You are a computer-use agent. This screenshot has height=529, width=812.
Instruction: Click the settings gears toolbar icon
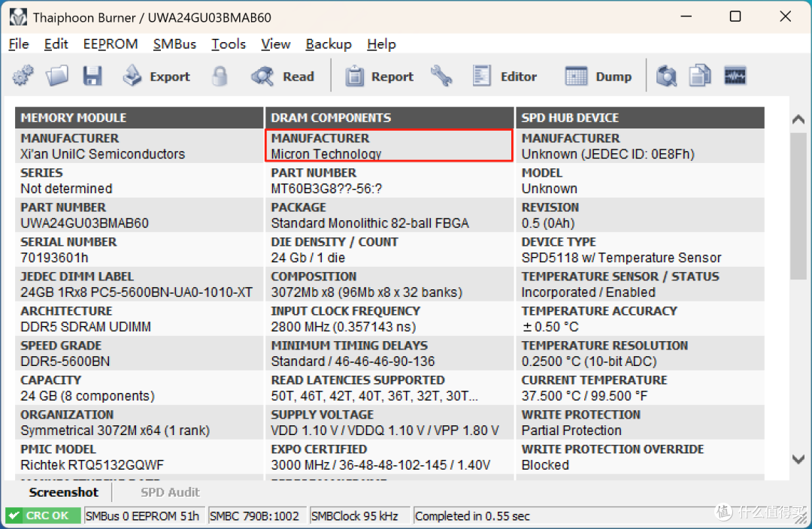(x=23, y=76)
